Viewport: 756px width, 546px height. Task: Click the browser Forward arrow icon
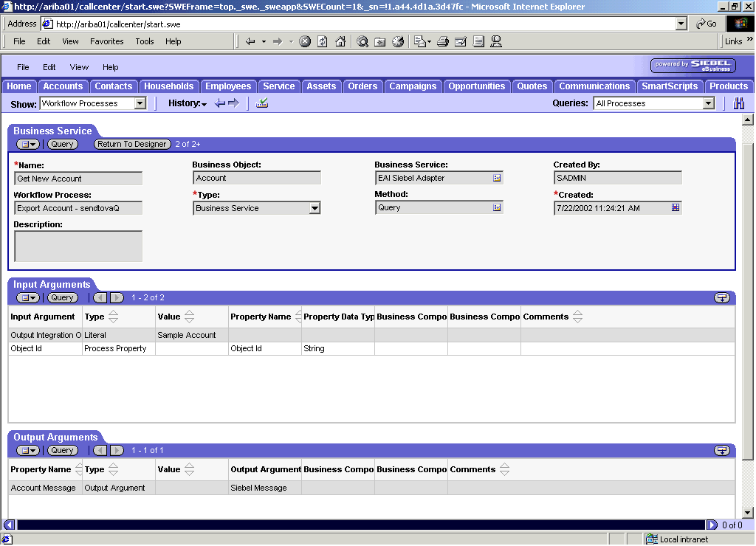coord(278,41)
